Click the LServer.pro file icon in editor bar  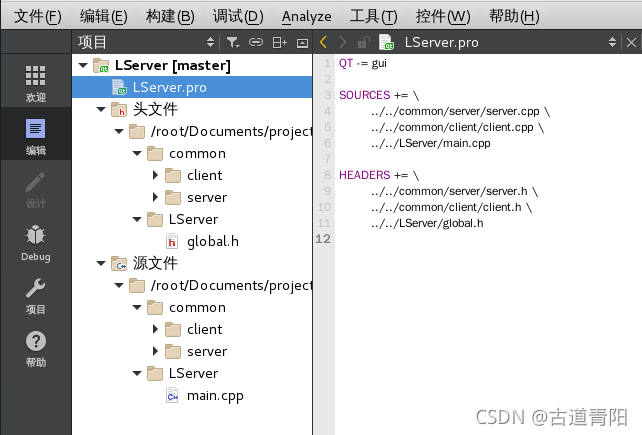click(386, 42)
